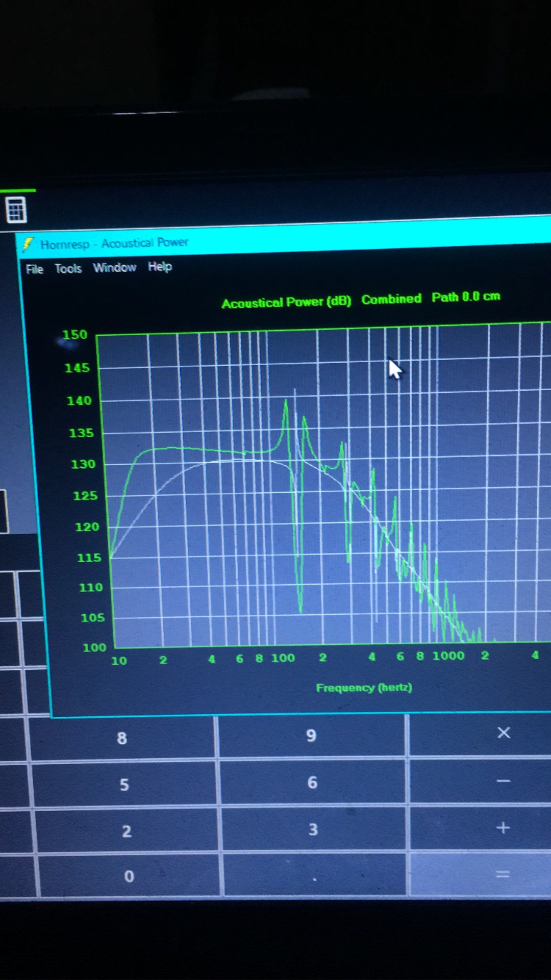
Task: Click the plus key on Calculator
Action: point(504,827)
